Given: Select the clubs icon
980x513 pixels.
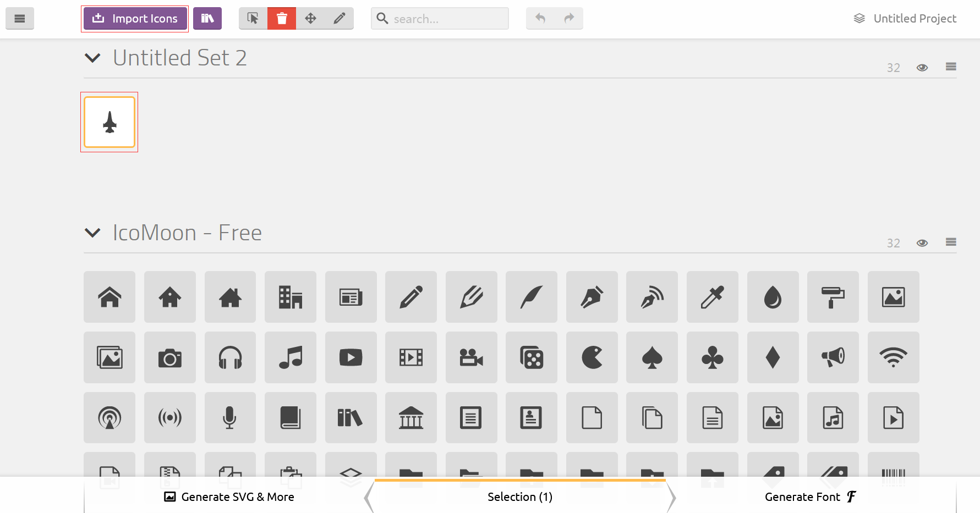Looking at the screenshot, I should 713,357.
